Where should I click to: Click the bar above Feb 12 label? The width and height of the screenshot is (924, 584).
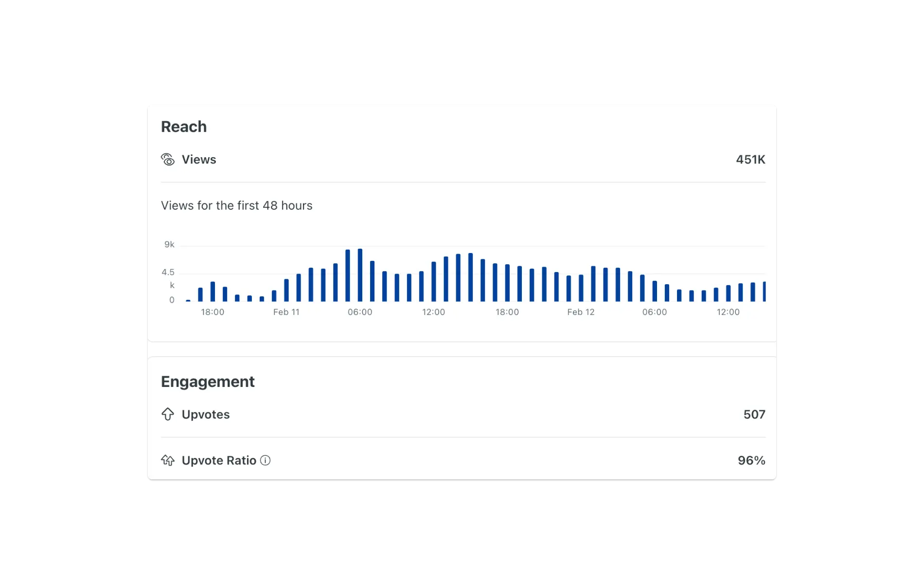pyautogui.click(x=581, y=288)
